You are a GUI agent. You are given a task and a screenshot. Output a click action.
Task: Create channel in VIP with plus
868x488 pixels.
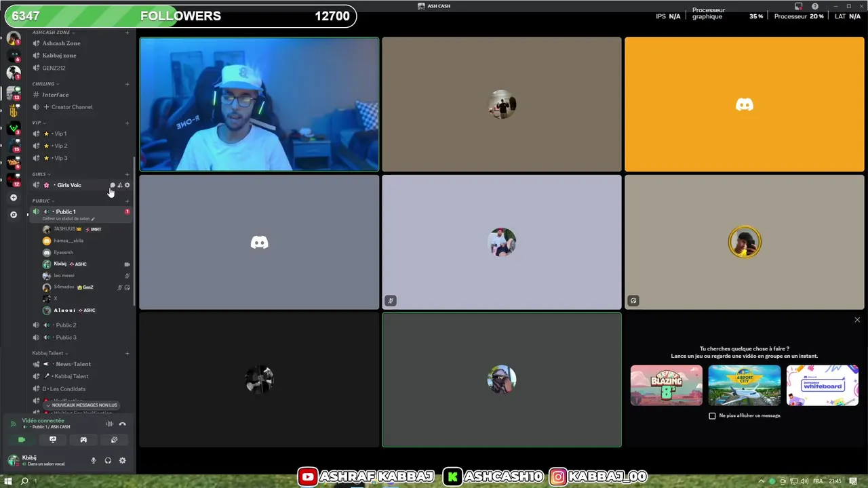click(x=127, y=123)
